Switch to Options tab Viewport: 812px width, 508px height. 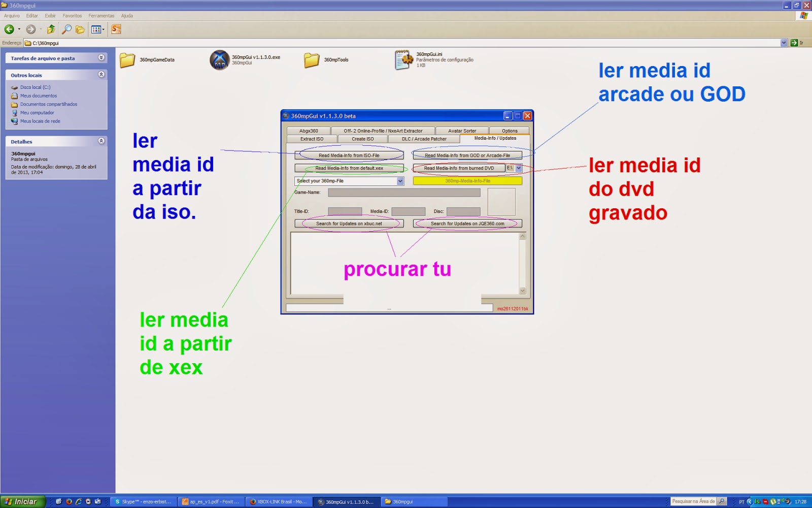510,131
